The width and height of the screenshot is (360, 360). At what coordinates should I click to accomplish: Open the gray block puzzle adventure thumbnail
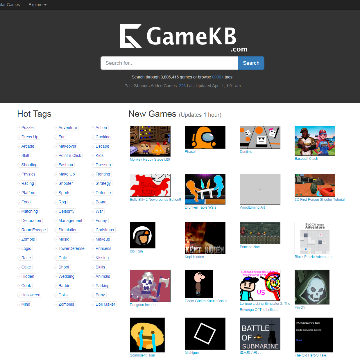[313, 238]
